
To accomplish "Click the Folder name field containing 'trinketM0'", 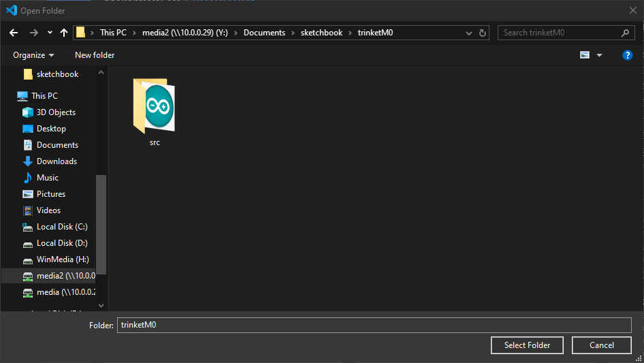I will [x=374, y=325].
